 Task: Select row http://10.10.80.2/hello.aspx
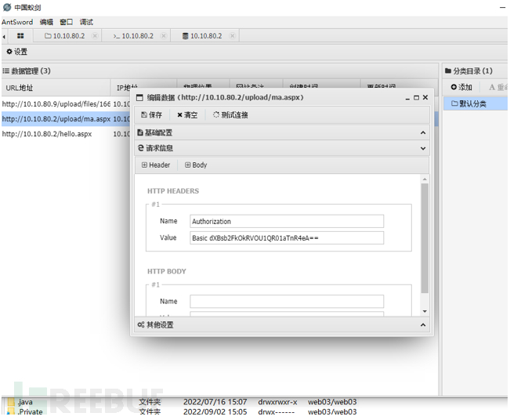point(66,134)
